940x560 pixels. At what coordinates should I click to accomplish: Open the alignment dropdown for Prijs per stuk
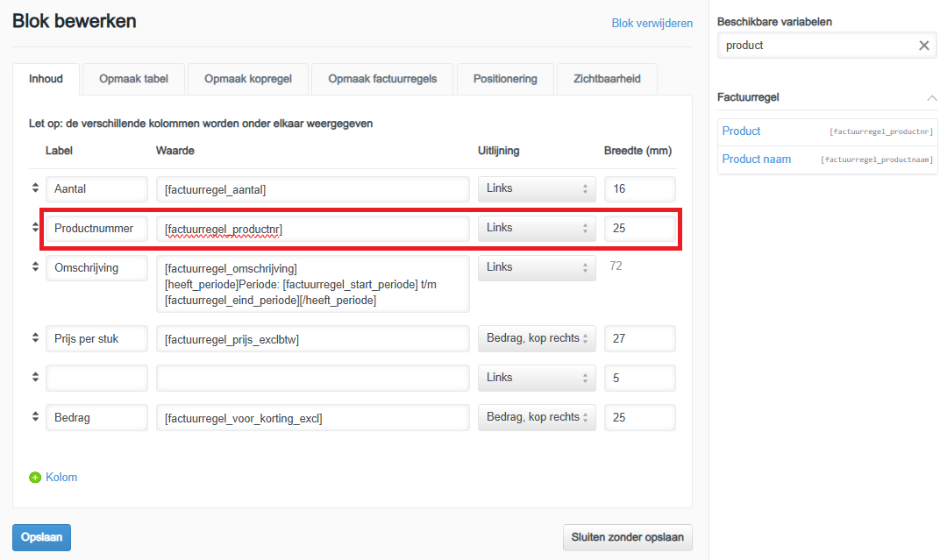pyautogui.click(x=537, y=338)
